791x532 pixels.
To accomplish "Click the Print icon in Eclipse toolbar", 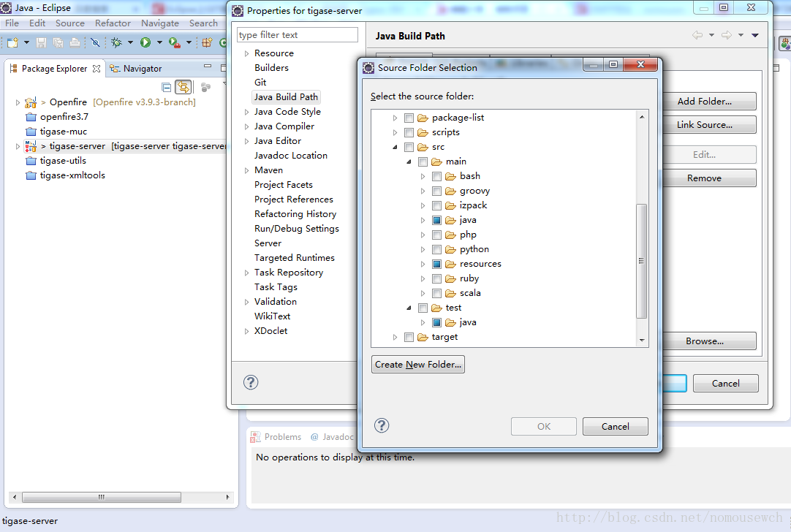I will (75, 43).
